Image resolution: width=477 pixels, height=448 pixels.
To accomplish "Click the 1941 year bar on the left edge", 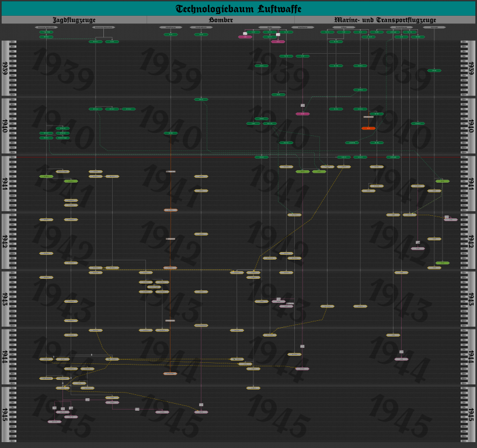I will tap(5, 184).
